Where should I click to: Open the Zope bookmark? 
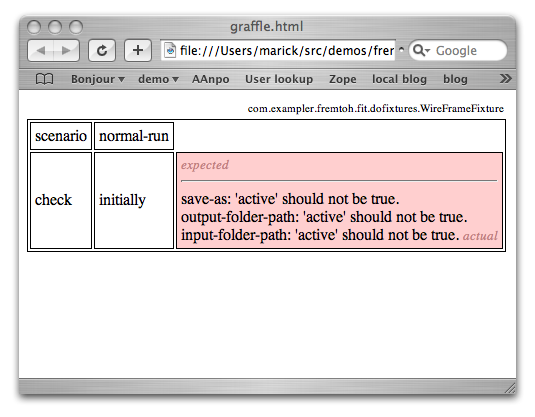[x=343, y=79]
